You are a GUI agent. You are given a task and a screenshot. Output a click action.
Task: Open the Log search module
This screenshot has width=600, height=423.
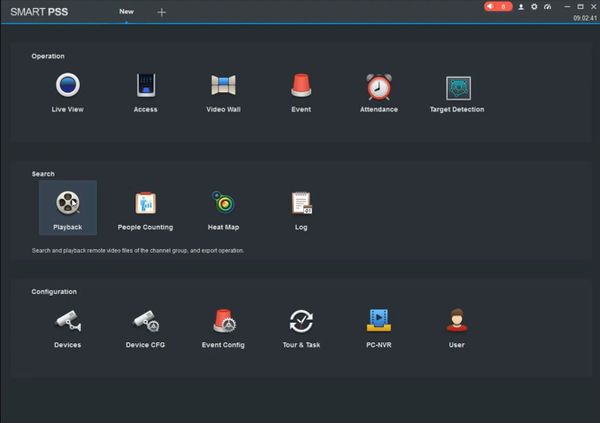point(301,210)
